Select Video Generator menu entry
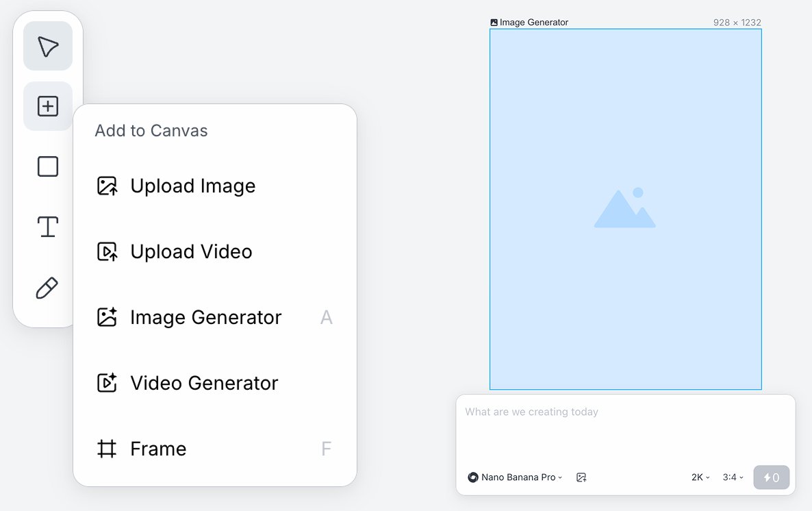Image resolution: width=812 pixels, height=511 pixels. 204,383
